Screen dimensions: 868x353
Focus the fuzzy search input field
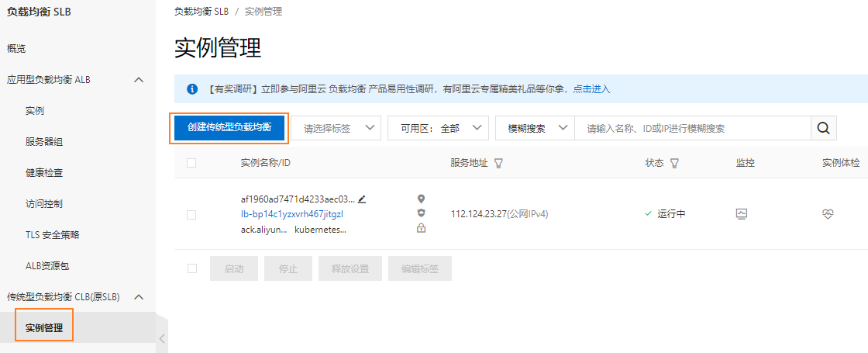[693, 128]
